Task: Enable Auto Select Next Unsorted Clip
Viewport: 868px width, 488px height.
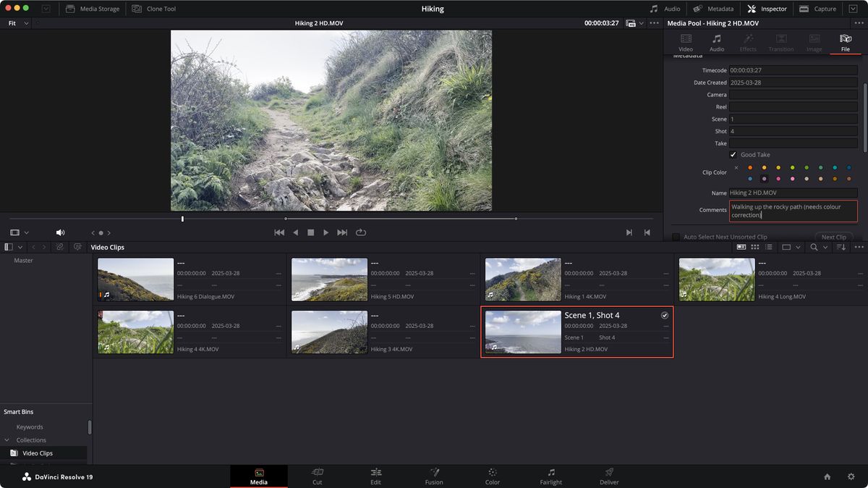Action: point(676,237)
